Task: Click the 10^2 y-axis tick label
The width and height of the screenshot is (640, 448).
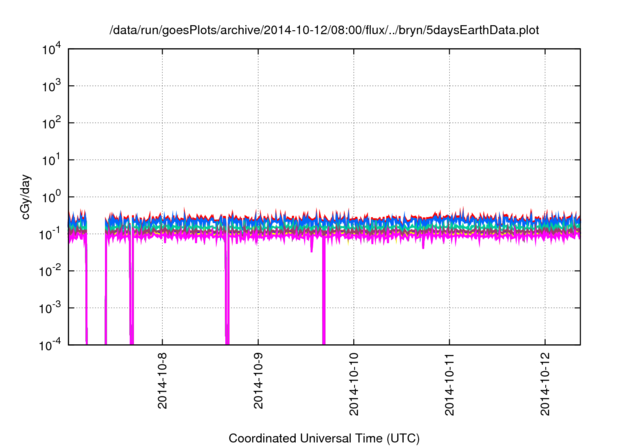Action: click(x=51, y=123)
